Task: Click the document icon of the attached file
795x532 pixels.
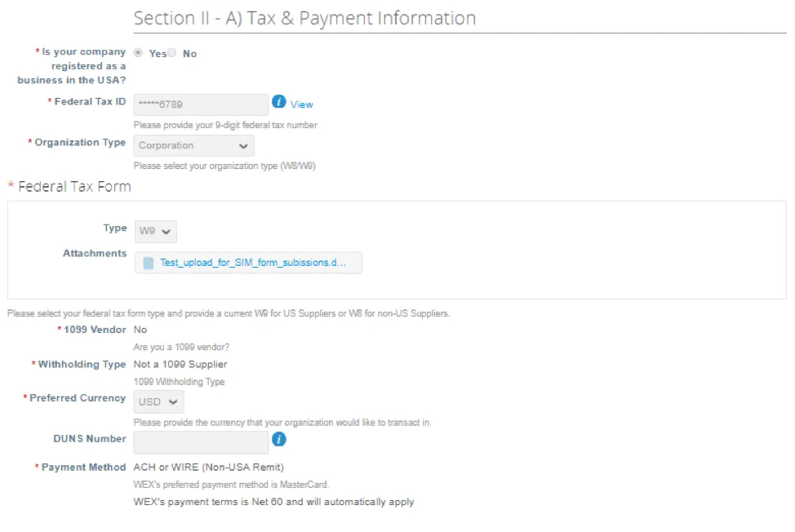Action: [148, 263]
